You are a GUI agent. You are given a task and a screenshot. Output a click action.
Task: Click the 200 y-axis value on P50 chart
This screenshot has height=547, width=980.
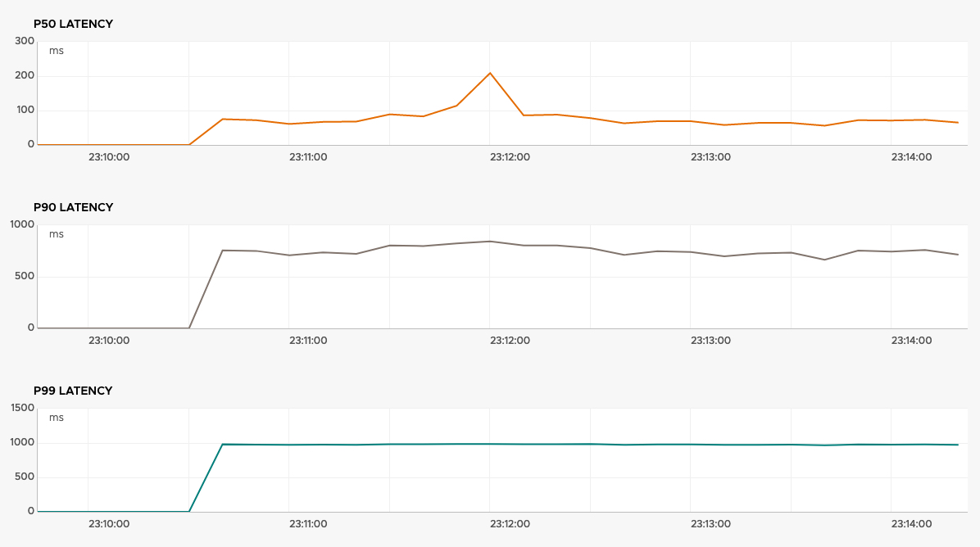(25, 75)
